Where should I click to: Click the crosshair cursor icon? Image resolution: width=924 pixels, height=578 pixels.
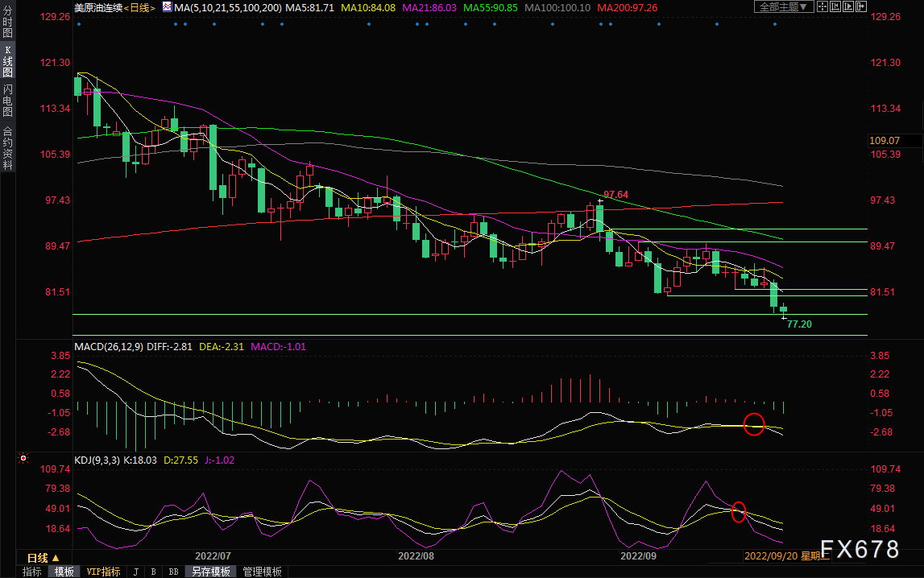click(x=822, y=6)
